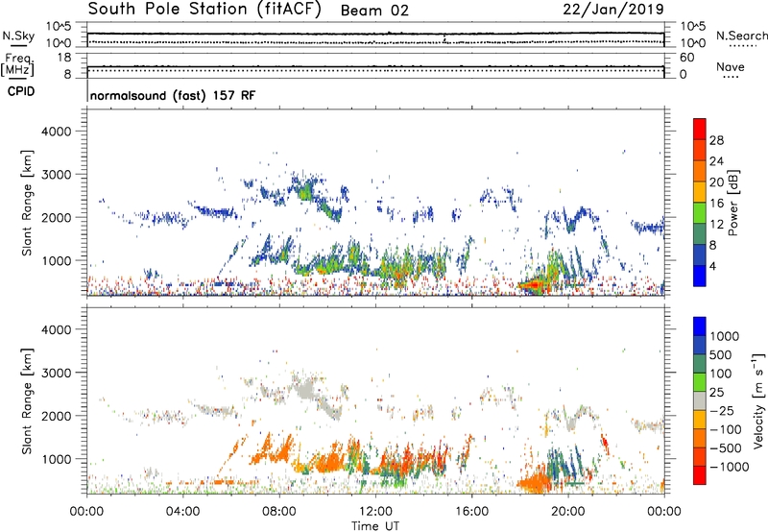
Task: Pick the light green segment of Power colorbar
Action: click(700, 213)
